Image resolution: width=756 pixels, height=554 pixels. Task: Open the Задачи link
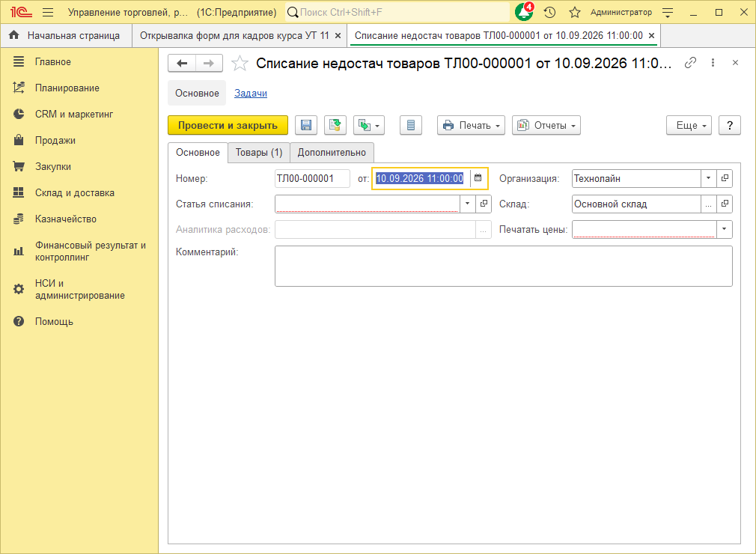point(251,93)
